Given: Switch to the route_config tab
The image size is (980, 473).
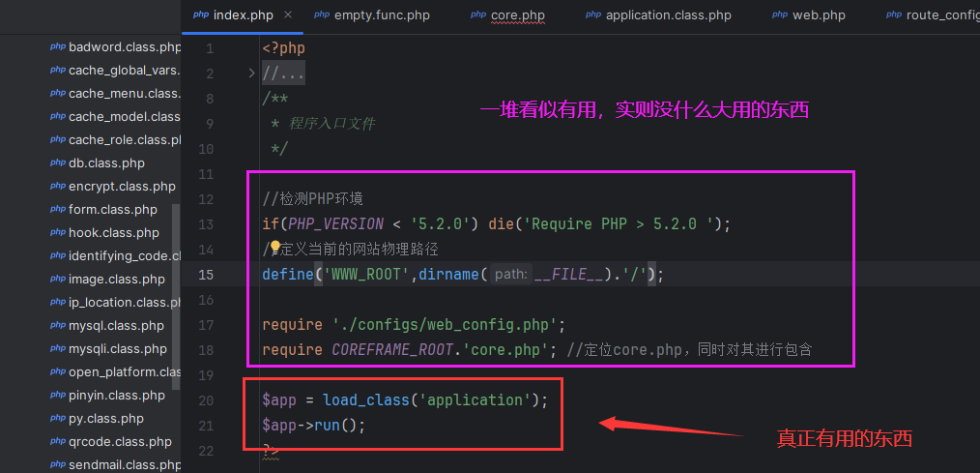Looking at the screenshot, I should point(941,15).
